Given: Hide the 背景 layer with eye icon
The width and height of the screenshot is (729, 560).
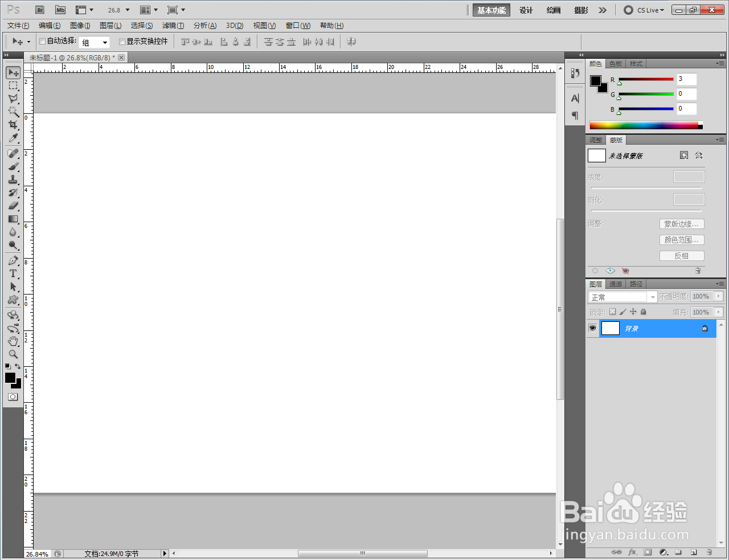Looking at the screenshot, I should [x=593, y=328].
